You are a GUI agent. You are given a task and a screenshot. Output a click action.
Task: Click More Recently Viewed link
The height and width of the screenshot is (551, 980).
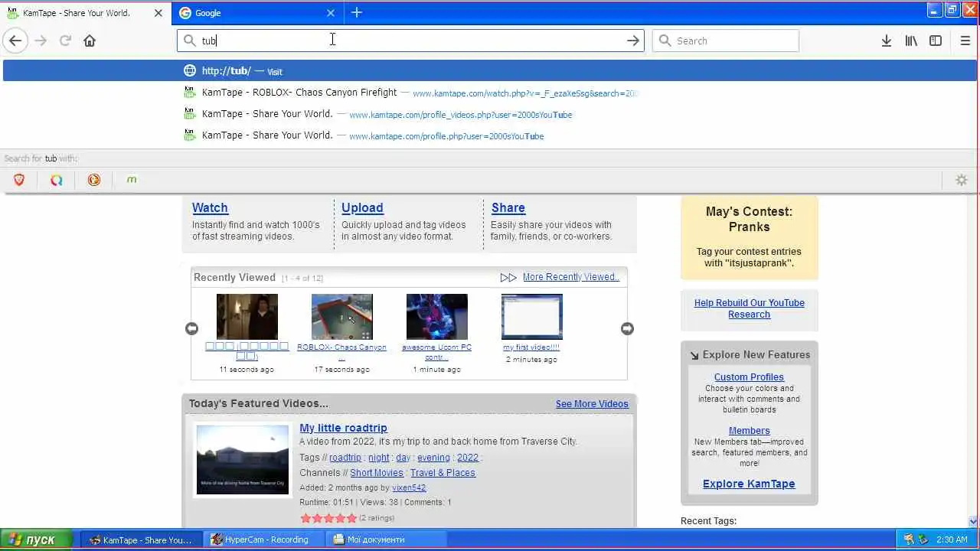571,277
